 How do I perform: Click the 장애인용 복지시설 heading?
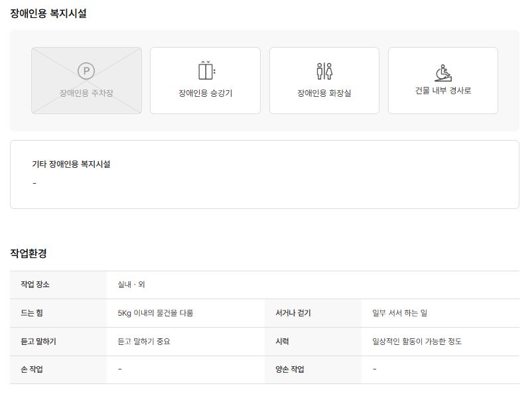point(48,13)
